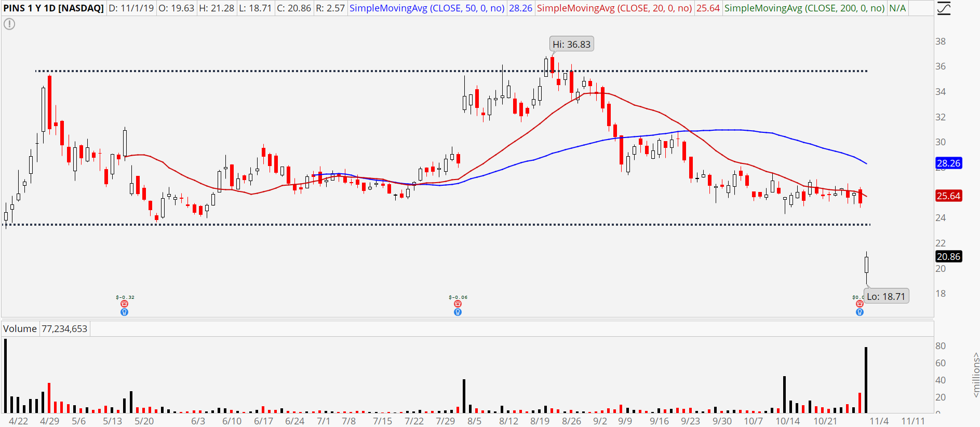The height and width of the screenshot is (427, 980).
Task: Open the drawing tools icon at top right
Action: click(944, 8)
